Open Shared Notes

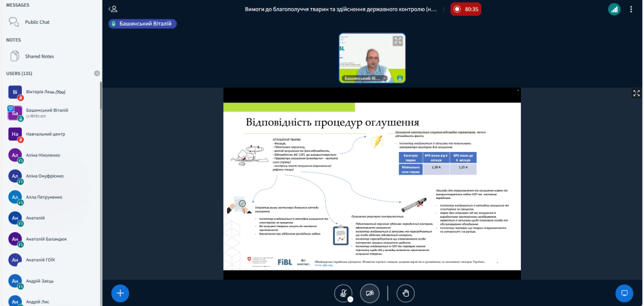click(x=39, y=56)
